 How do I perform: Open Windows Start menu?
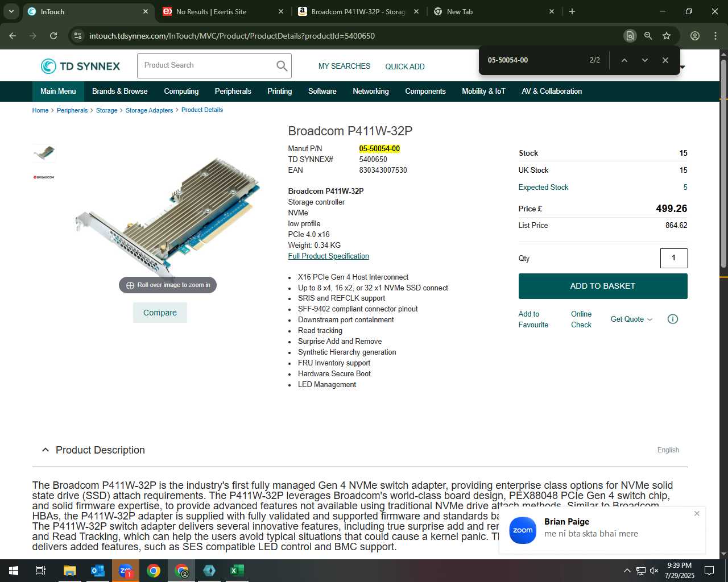point(13,571)
